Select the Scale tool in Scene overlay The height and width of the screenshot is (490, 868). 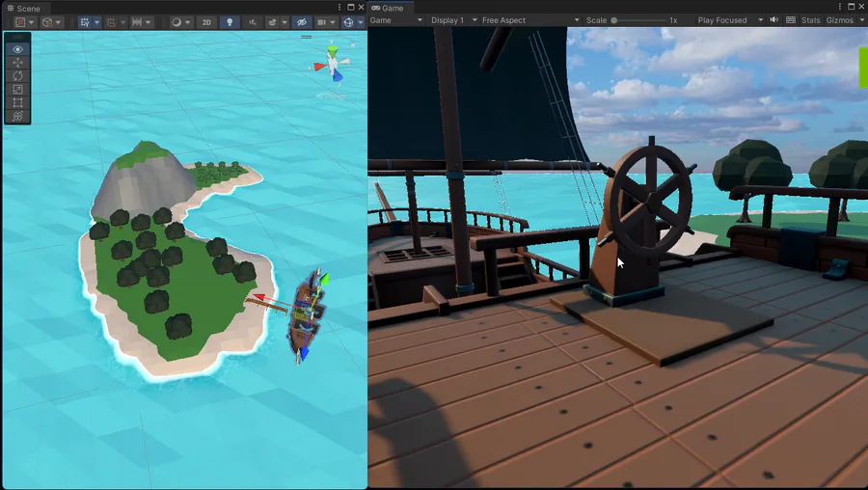[x=17, y=89]
